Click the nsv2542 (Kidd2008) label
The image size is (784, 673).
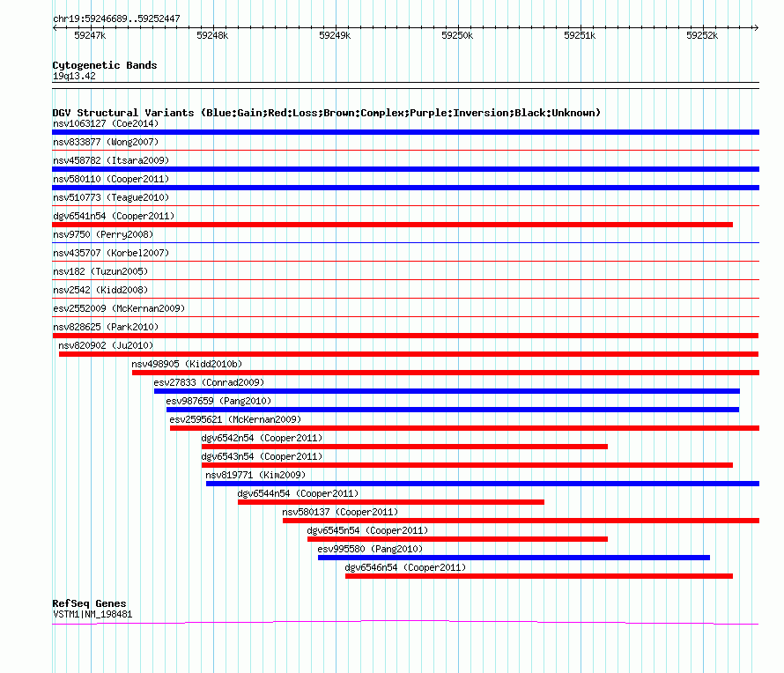coord(100,290)
